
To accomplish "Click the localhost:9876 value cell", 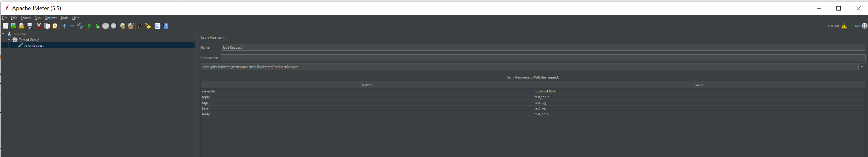I will tap(699, 91).
